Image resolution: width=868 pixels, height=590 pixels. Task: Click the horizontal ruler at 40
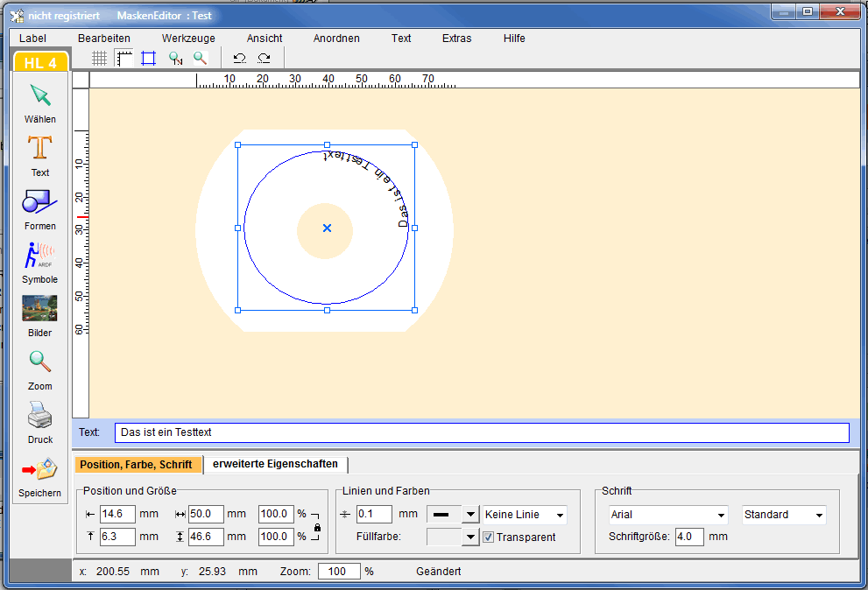coord(328,79)
